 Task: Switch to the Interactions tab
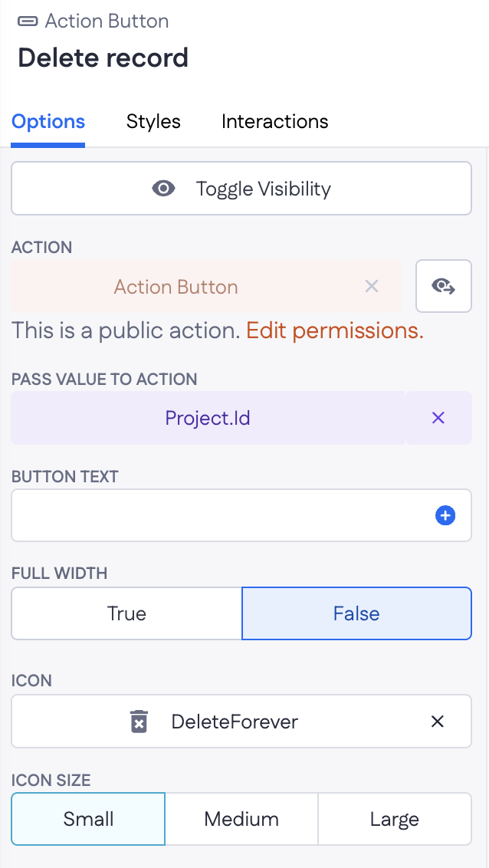click(274, 122)
